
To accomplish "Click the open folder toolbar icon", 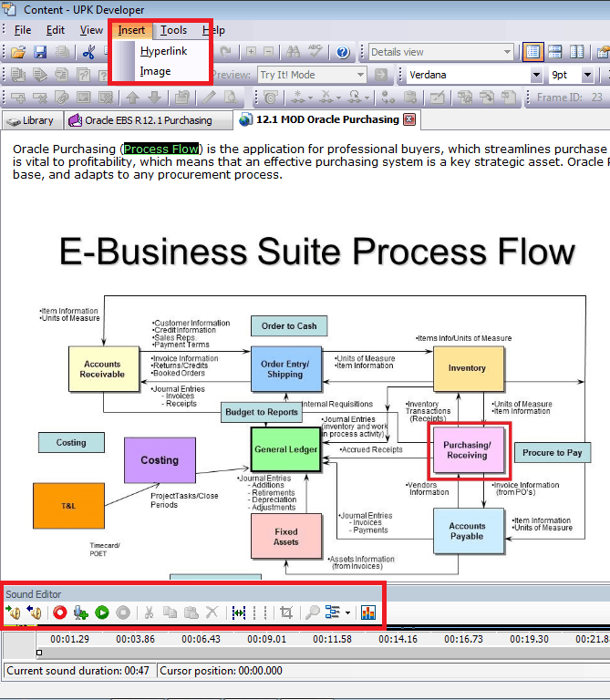I will [x=18, y=52].
